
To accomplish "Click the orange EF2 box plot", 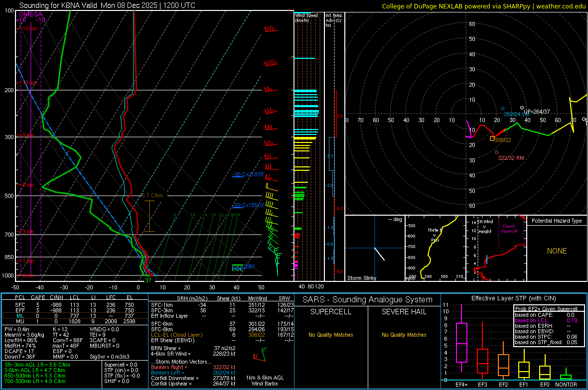I will [x=503, y=361].
